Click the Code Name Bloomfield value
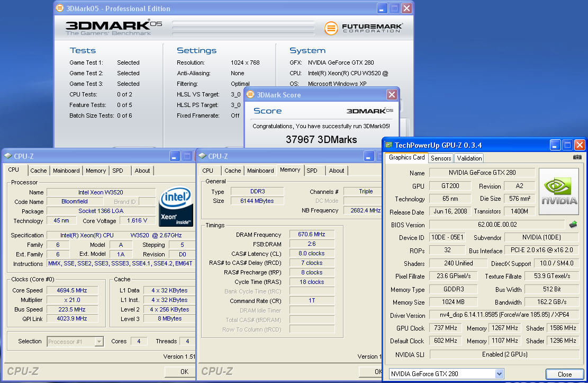This screenshot has height=383, width=588. 75,201
